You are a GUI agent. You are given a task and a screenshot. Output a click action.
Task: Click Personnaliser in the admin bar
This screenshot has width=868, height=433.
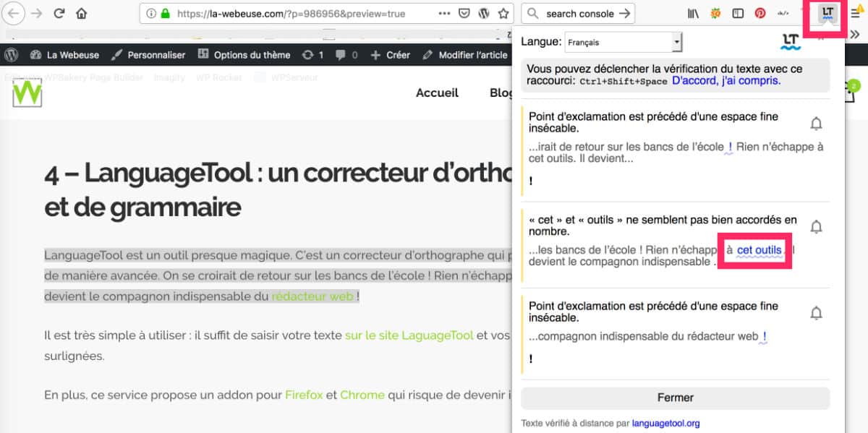tap(149, 55)
